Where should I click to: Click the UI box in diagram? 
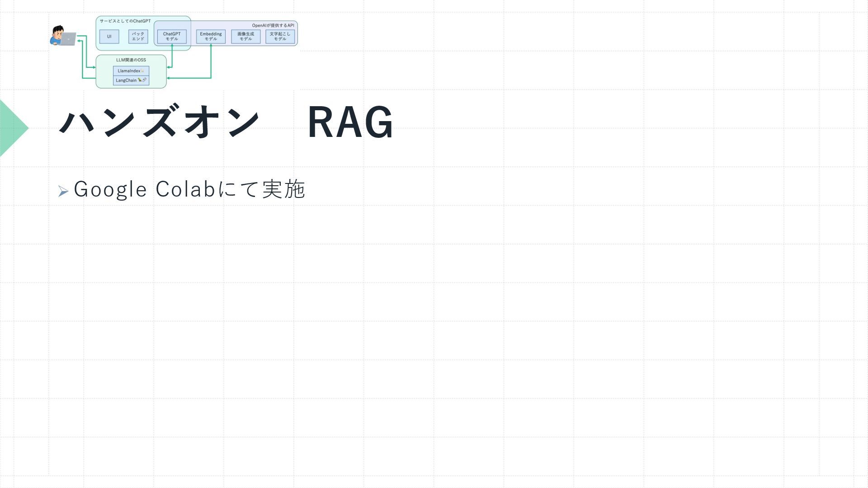(109, 37)
